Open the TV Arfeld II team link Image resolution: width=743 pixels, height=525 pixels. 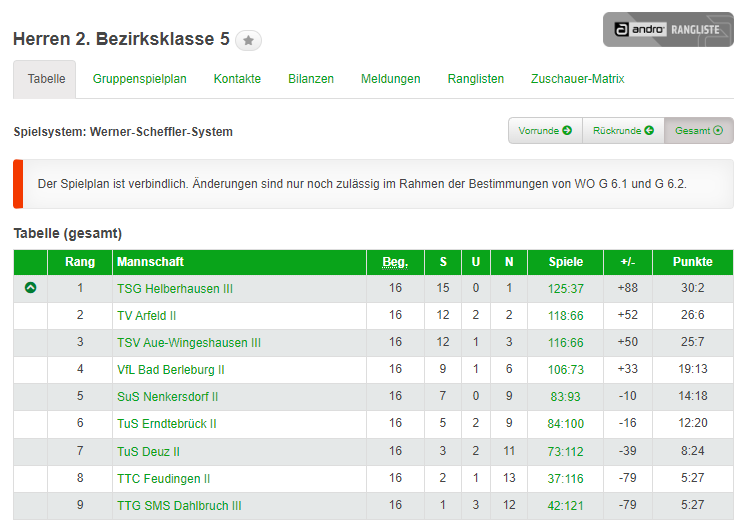click(147, 316)
